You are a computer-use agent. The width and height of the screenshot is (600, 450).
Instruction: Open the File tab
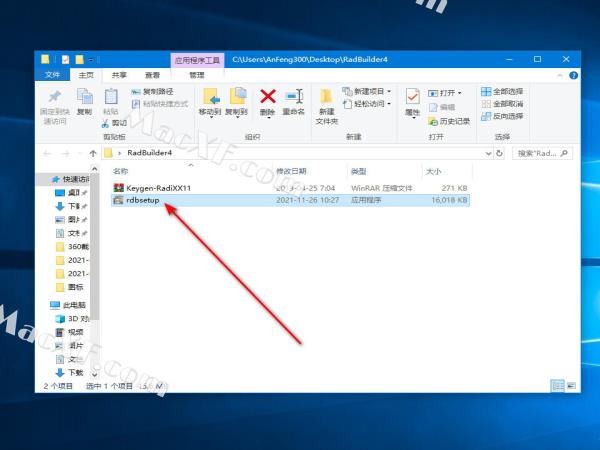[52, 75]
